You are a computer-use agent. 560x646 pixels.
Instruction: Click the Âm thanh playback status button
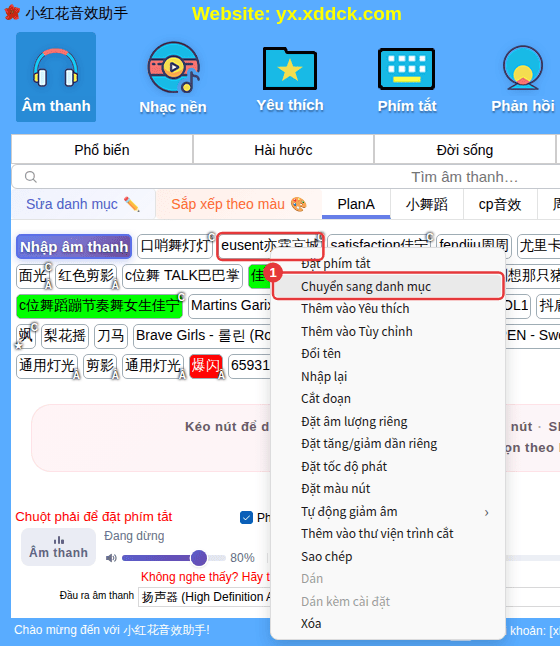(x=59, y=547)
